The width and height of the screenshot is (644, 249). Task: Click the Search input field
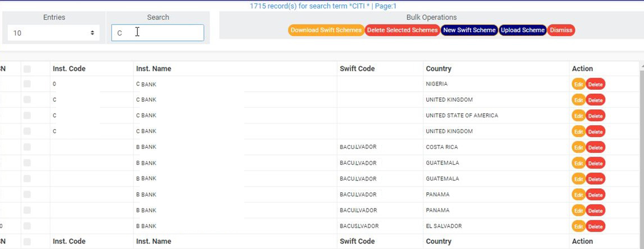tap(158, 33)
